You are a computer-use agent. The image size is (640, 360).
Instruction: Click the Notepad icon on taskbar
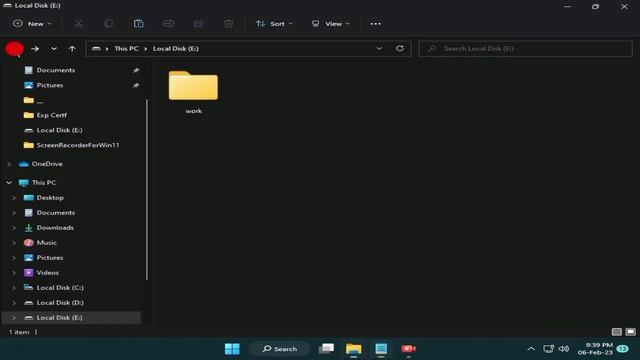coord(381,349)
